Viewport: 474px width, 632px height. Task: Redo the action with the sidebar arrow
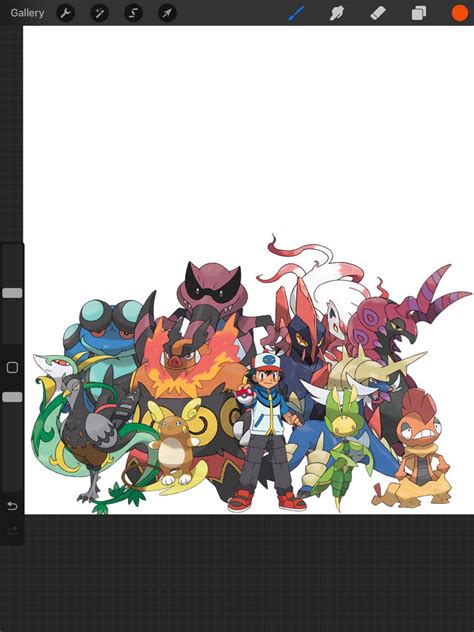12,530
